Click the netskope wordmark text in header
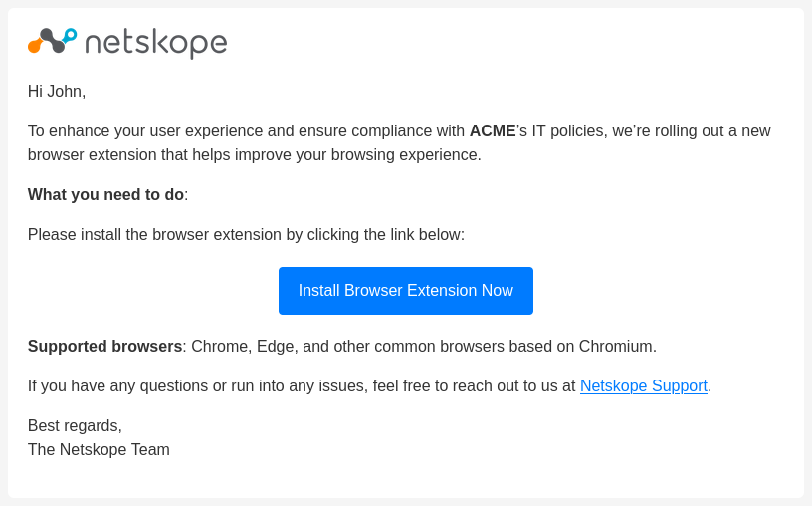The image size is (812, 506). (x=156, y=43)
